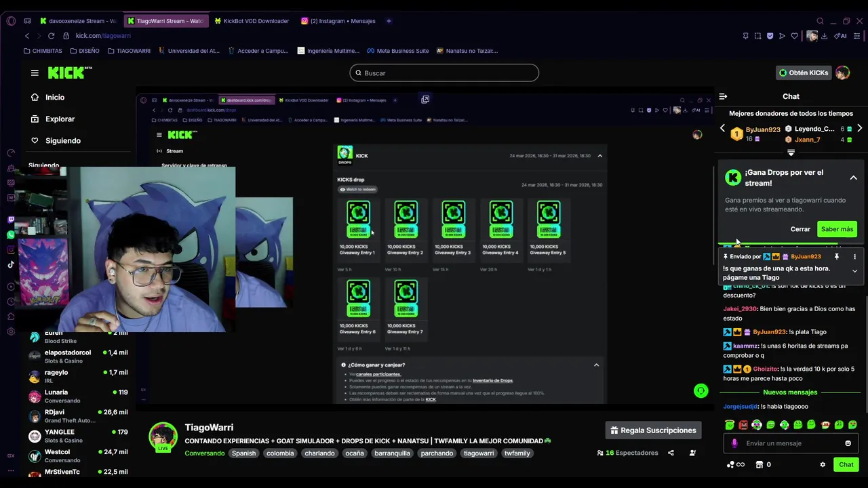
Task: Expand the pinned message chevron
Action: click(854, 271)
